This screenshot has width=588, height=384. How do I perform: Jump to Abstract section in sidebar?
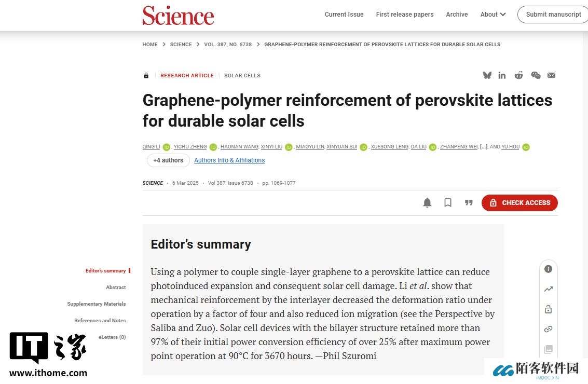point(116,287)
